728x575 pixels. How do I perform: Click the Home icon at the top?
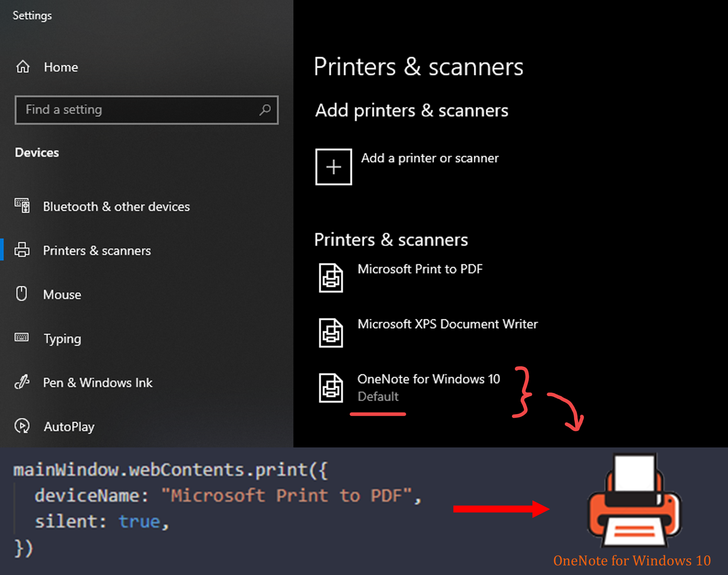click(23, 67)
